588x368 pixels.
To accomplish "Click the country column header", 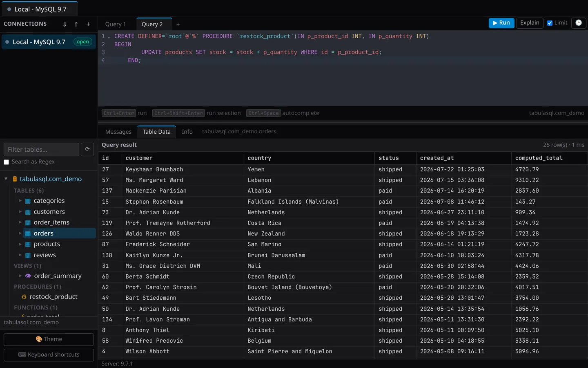I will coord(309,158).
